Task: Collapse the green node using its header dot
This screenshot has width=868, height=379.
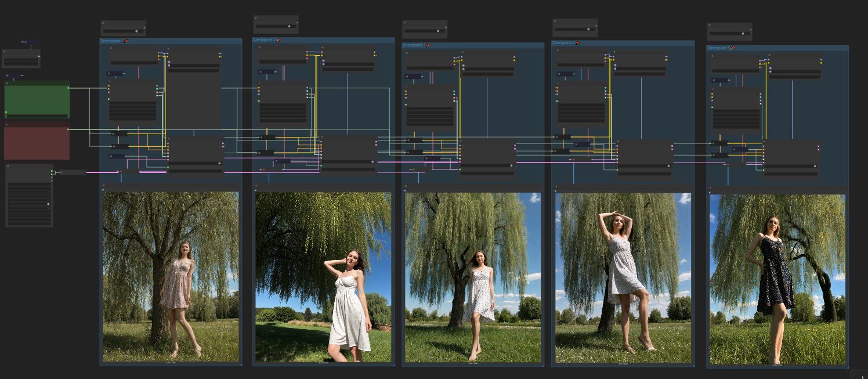Action: [6, 84]
